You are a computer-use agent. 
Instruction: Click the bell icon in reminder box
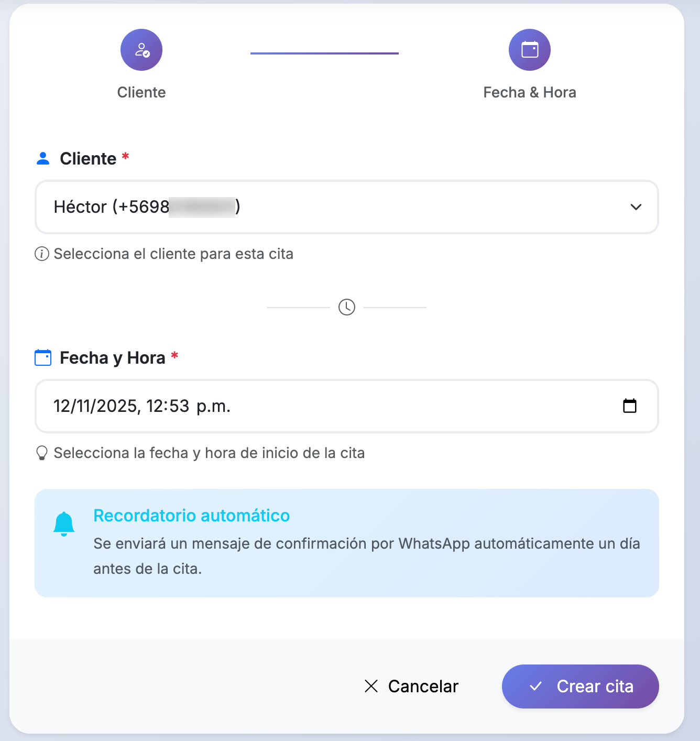pos(64,524)
